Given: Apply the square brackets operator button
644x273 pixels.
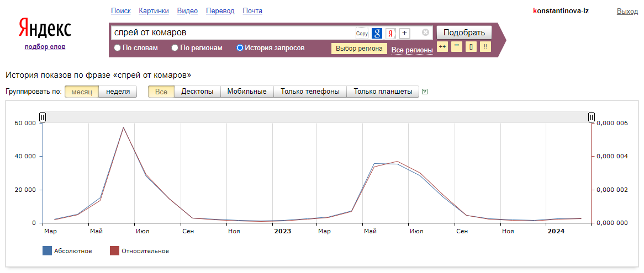Looking at the screenshot, I should pos(471,47).
